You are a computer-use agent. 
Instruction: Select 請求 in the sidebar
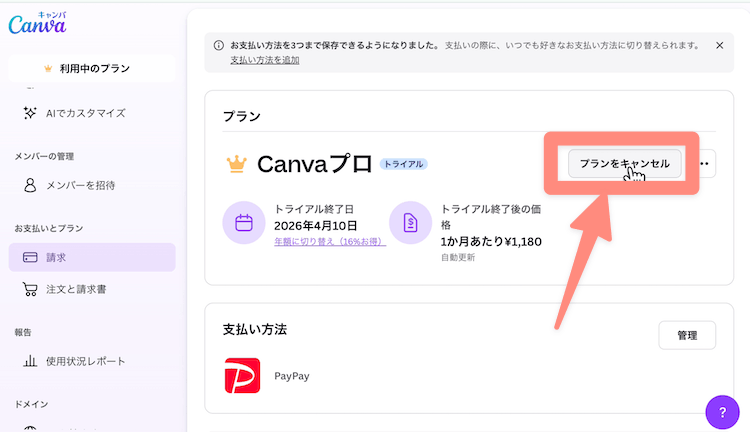click(92, 257)
